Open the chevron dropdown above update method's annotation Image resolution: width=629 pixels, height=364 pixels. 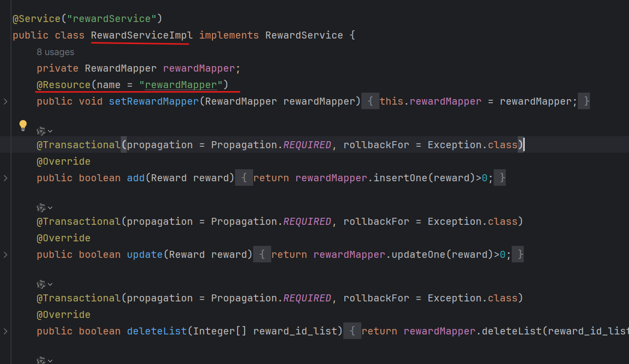pos(50,208)
